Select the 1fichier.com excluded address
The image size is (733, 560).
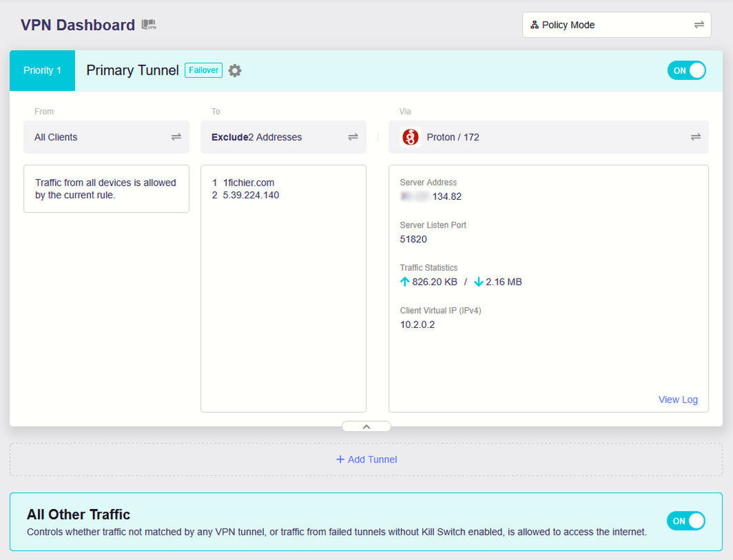tap(248, 183)
